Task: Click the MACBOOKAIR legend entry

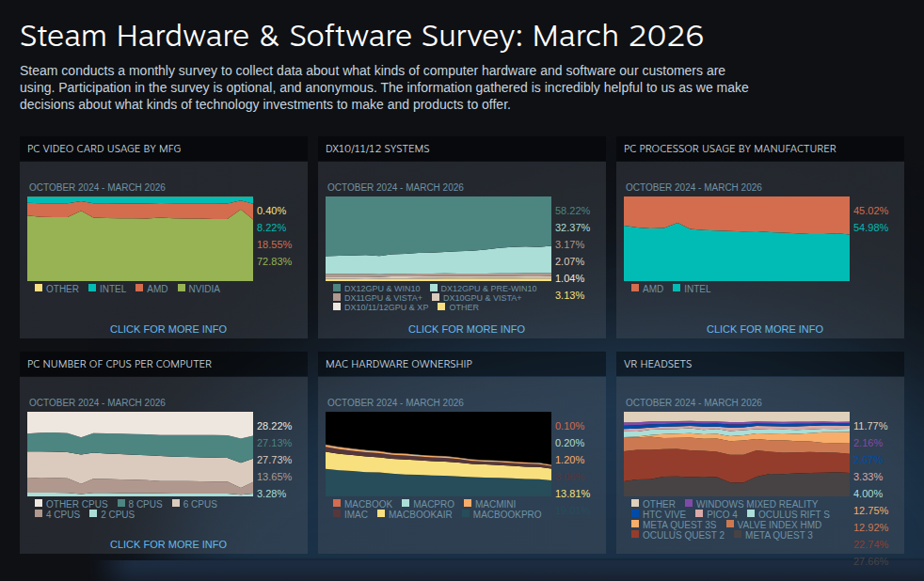Action: pos(415,514)
